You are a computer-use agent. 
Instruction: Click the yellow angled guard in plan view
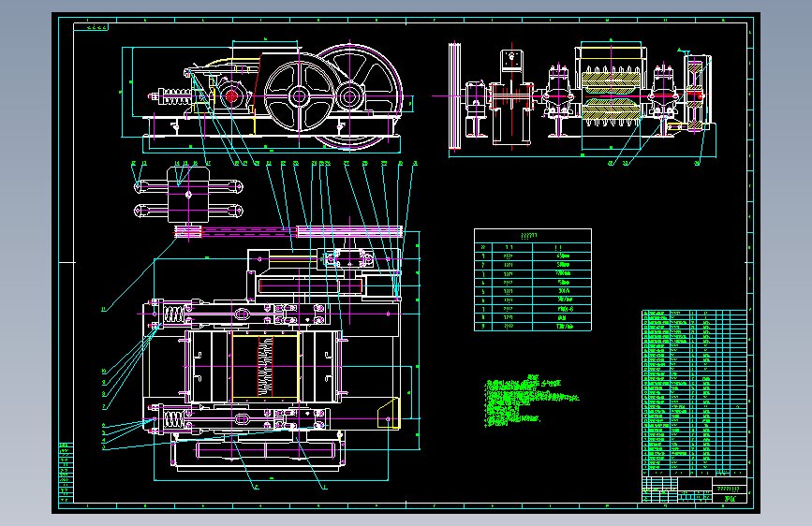click(x=389, y=413)
